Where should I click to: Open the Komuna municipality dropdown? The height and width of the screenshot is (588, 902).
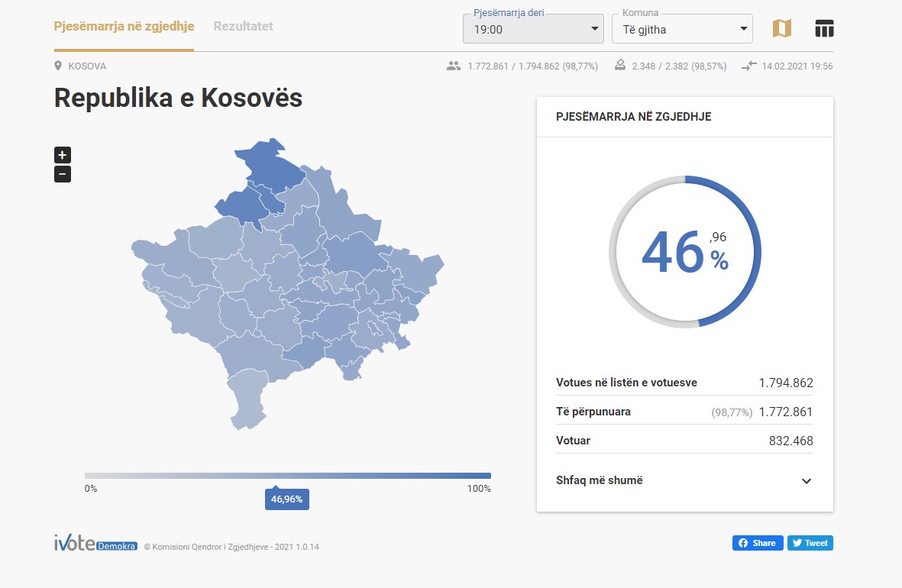682,28
